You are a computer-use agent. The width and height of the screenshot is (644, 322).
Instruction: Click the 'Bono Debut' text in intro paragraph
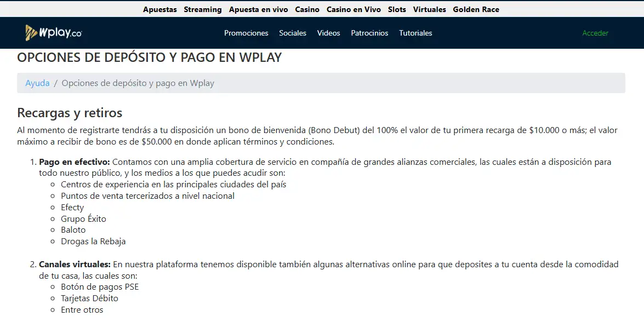334,130
